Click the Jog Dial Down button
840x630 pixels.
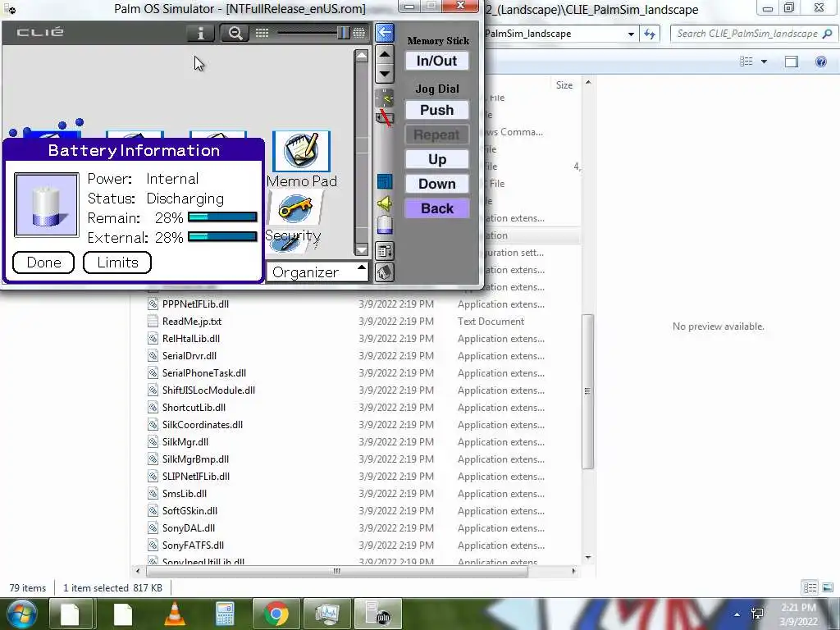point(437,184)
